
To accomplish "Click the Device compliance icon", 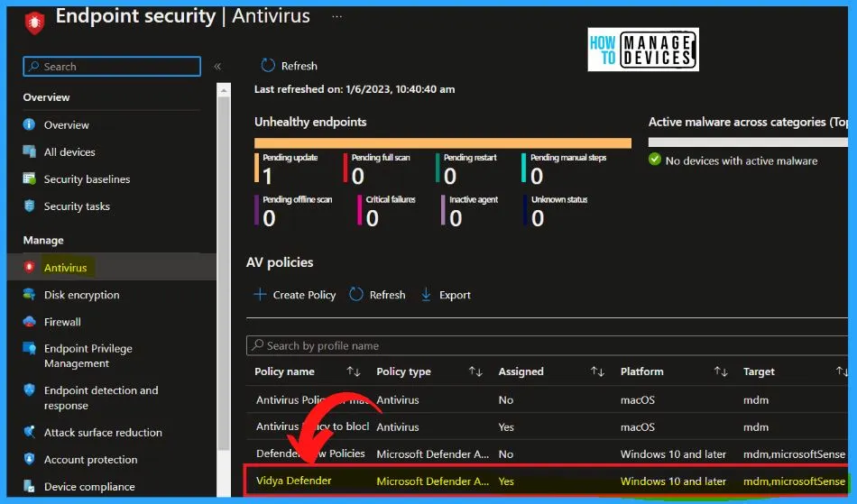I will [29, 485].
